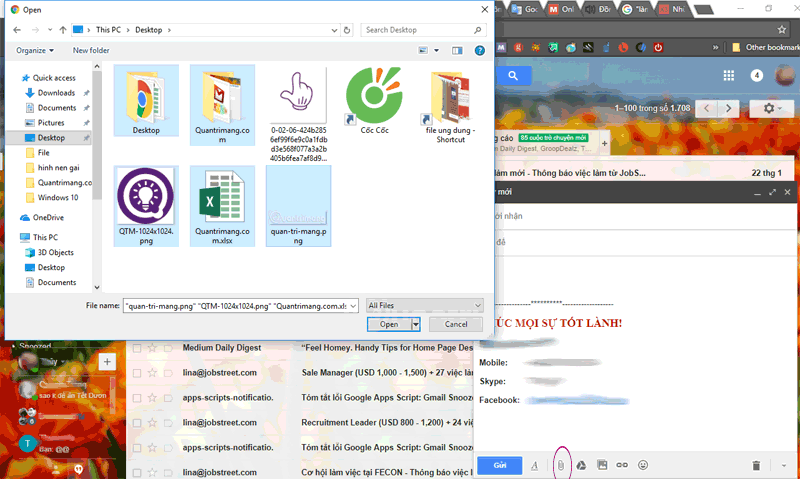Click the Cancel button

456,324
